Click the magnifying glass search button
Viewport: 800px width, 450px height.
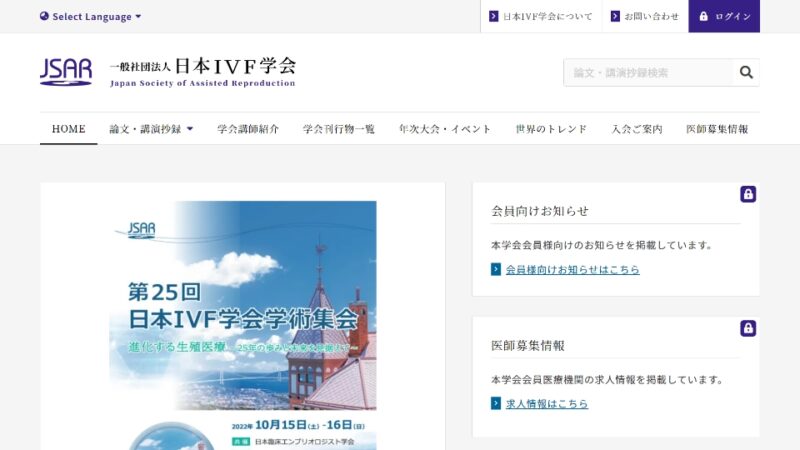click(x=746, y=72)
